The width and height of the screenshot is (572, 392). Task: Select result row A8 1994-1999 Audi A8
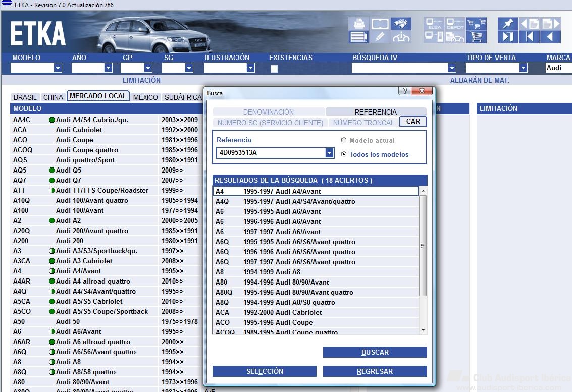316,272
